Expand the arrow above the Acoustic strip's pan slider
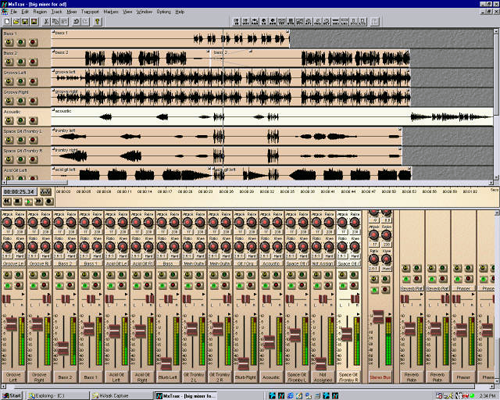This screenshot has width=500, height=400. click(280, 294)
